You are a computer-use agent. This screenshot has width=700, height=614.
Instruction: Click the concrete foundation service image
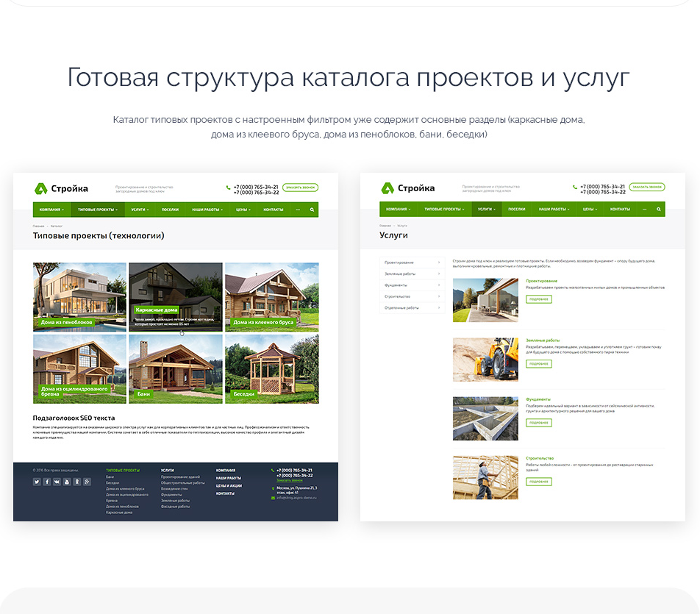point(485,418)
